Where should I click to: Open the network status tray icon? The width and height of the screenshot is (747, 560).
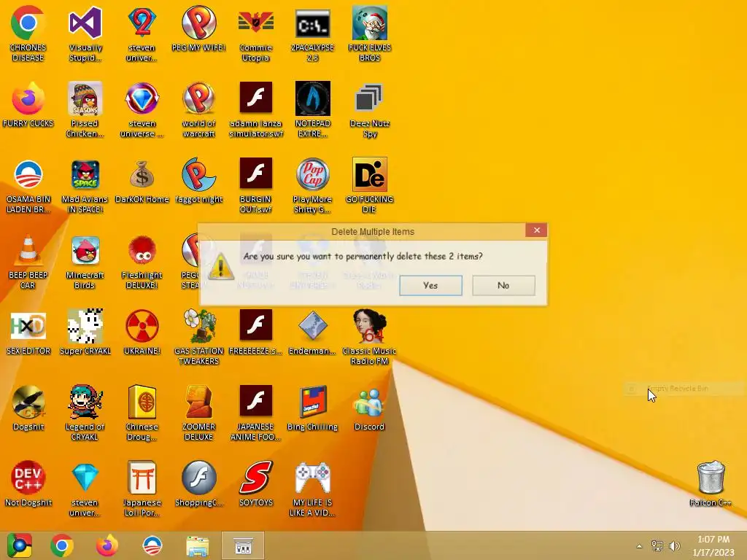point(657,545)
